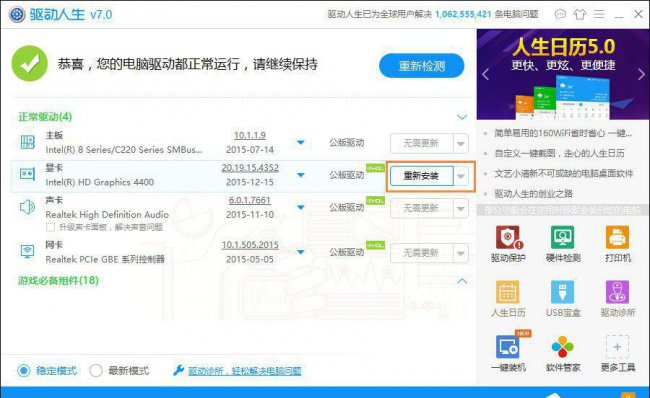650x398 pixels.
Task: Click the green checkmark status icon
Action: point(29,63)
